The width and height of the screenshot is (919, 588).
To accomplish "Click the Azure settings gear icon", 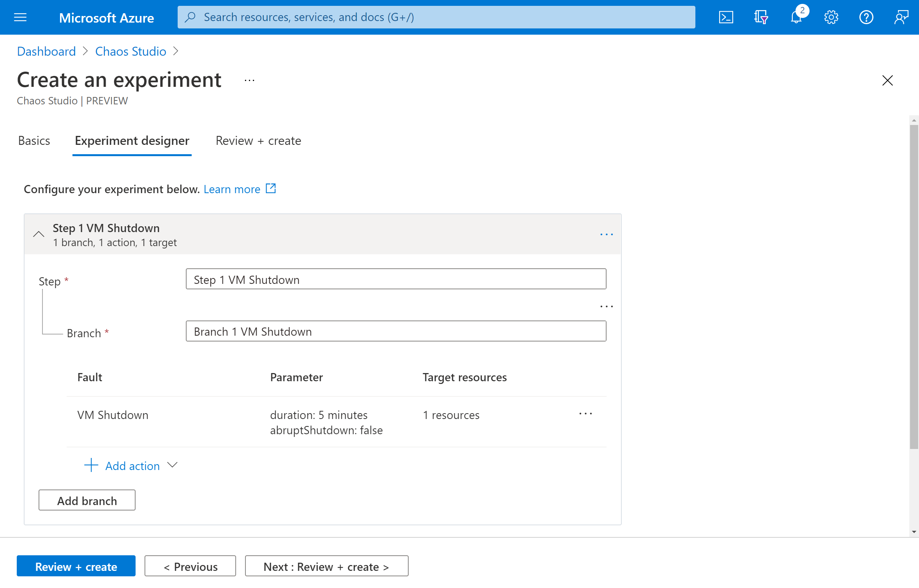I will click(831, 18).
